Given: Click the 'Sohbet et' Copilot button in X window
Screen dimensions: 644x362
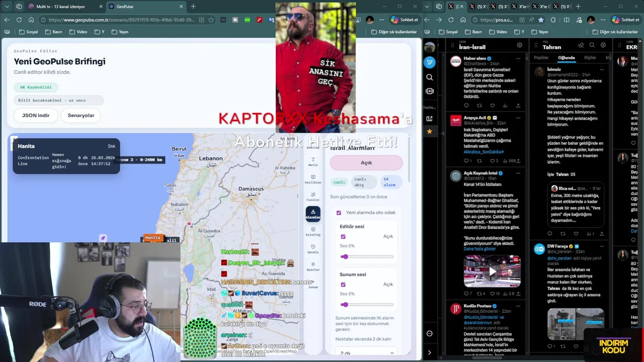Looking at the screenshot, I should pyautogui.click(x=625, y=20).
